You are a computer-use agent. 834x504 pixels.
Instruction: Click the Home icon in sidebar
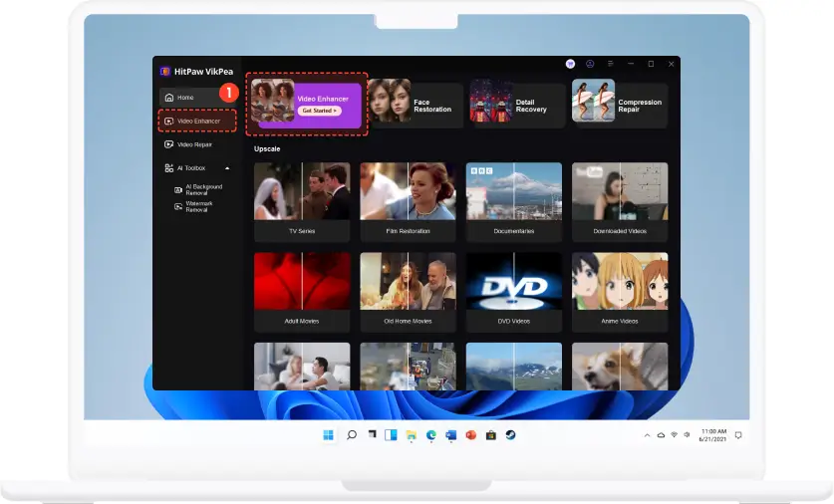[169, 98]
